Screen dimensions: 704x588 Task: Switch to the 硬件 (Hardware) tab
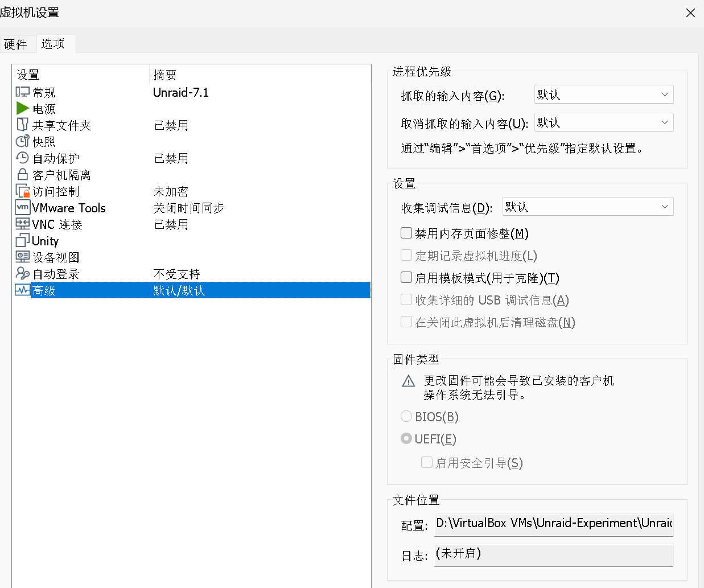[15, 44]
